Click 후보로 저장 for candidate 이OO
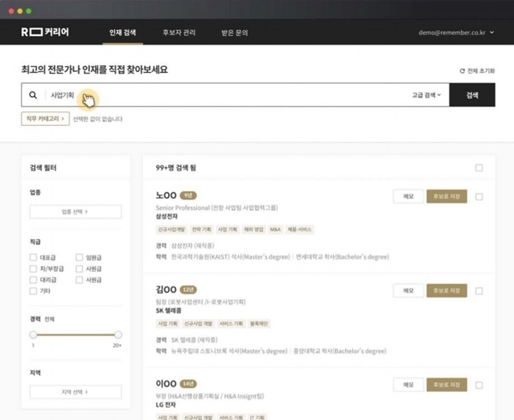The height and width of the screenshot is (420, 514). pos(447,385)
